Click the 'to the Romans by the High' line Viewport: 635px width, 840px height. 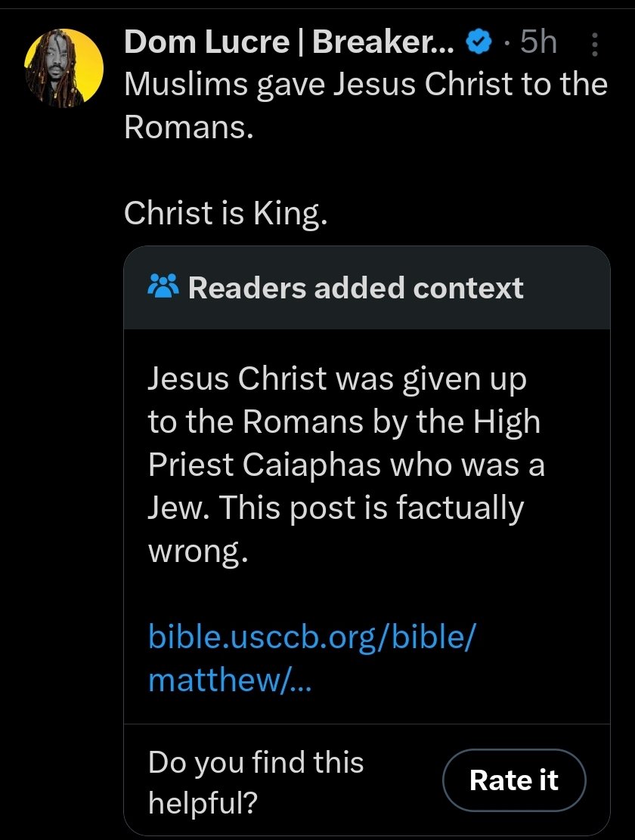(344, 422)
